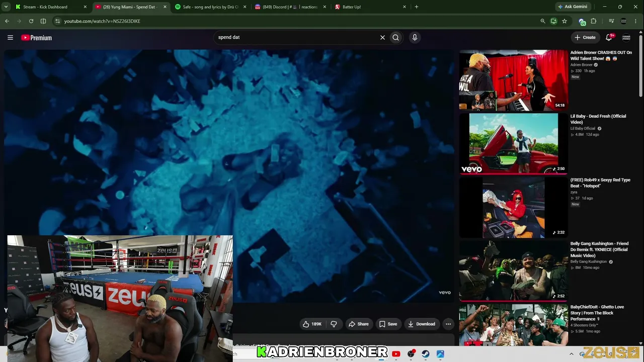The width and height of the screenshot is (644, 362).
Task: Close the Batter Up! tab
Action: coord(405,7)
